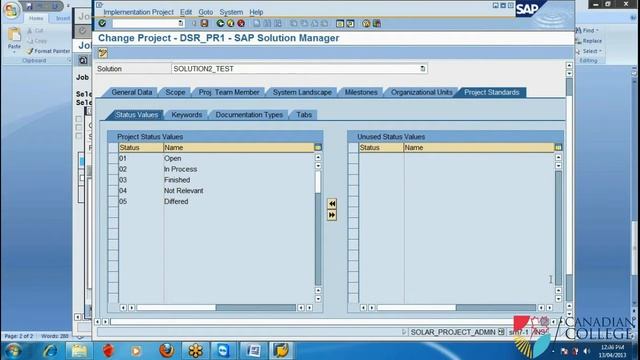The image size is (640, 360).
Task: Switch to the General Data tab
Action: [131, 92]
